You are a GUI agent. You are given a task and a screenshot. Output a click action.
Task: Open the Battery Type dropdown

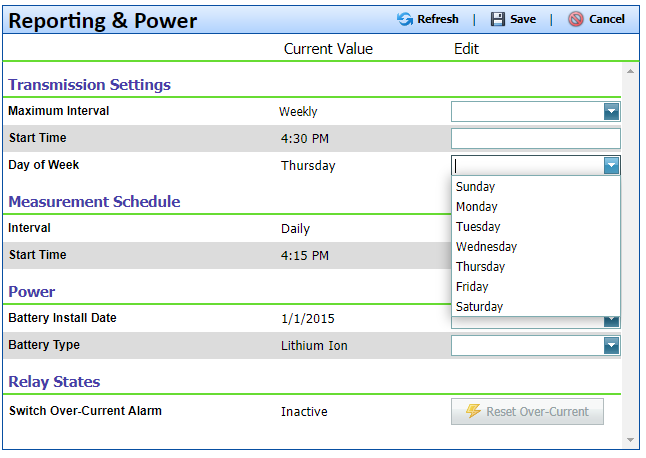(x=611, y=345)
